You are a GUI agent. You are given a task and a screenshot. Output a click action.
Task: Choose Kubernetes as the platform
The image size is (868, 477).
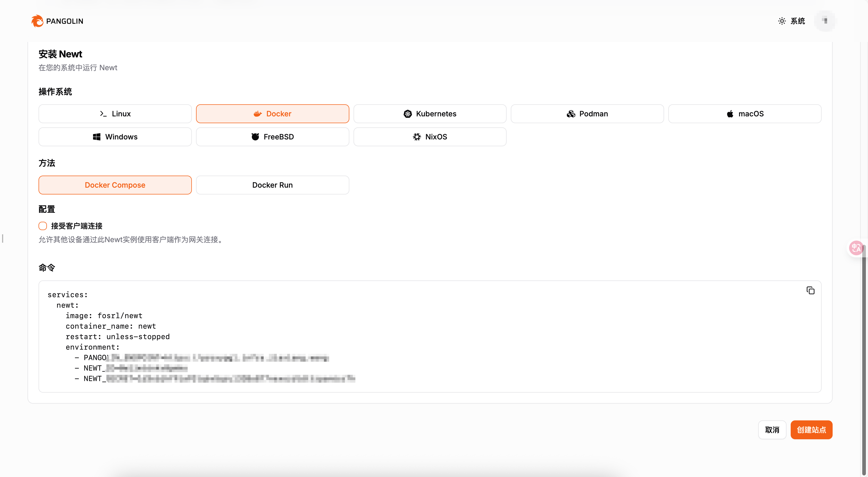point(430,114)
